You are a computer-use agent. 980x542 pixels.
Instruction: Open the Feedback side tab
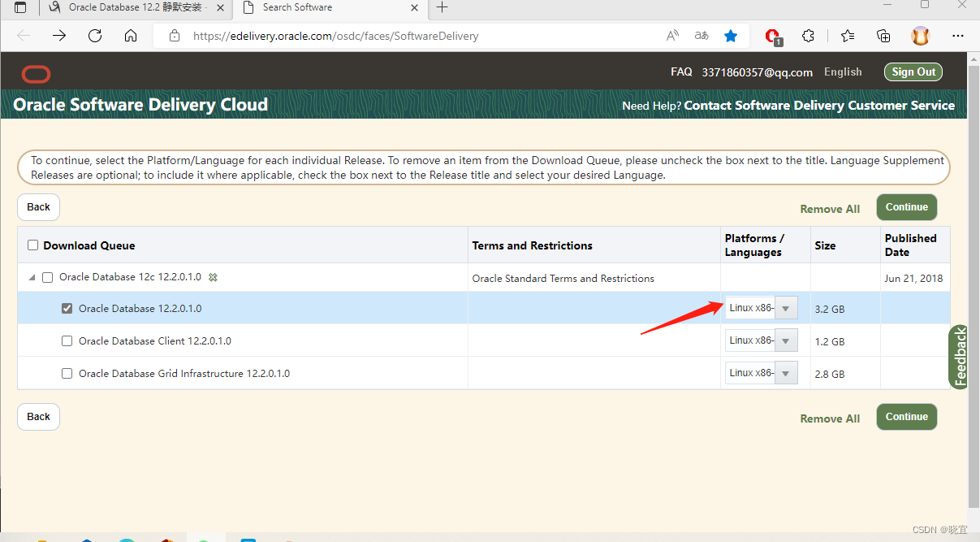click(959, 358)
